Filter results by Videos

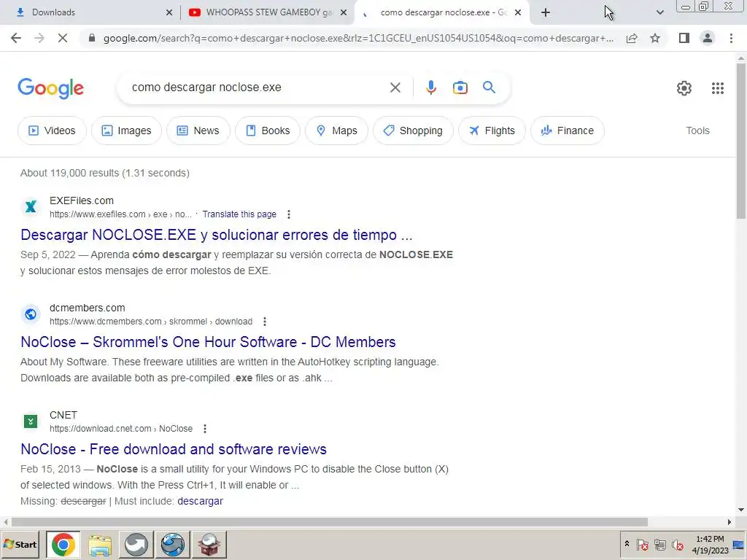point(52,131)
